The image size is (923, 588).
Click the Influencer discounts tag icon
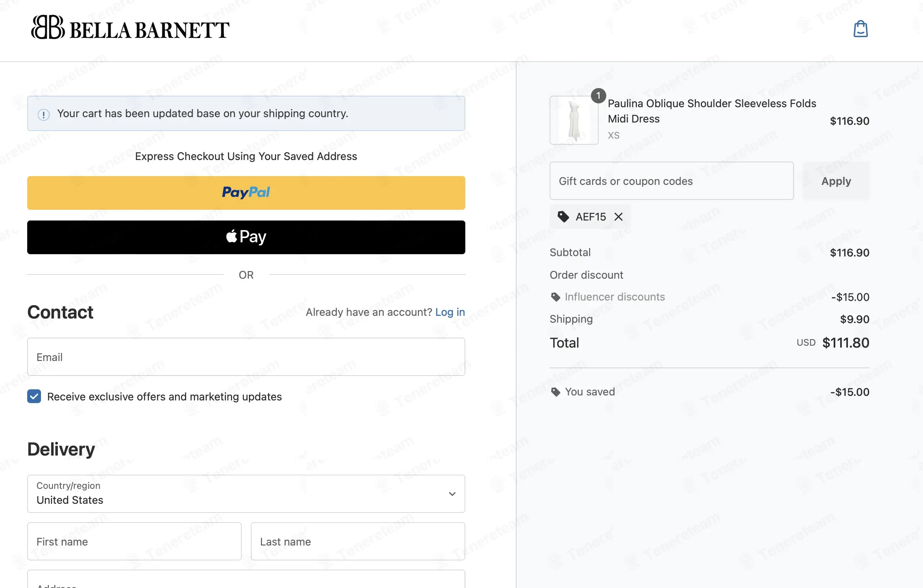555,297
